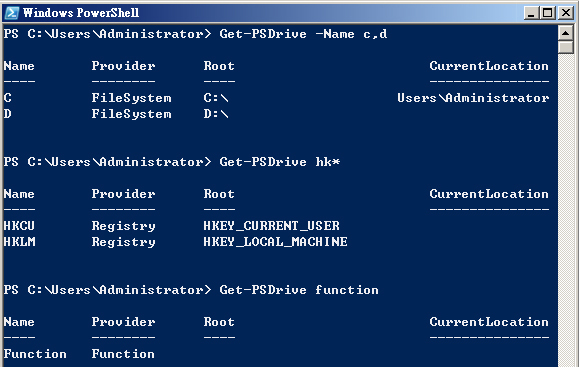
Task: Click the first CurrentLocation column header
Action: pyautogui.click(x=489, y=66)
